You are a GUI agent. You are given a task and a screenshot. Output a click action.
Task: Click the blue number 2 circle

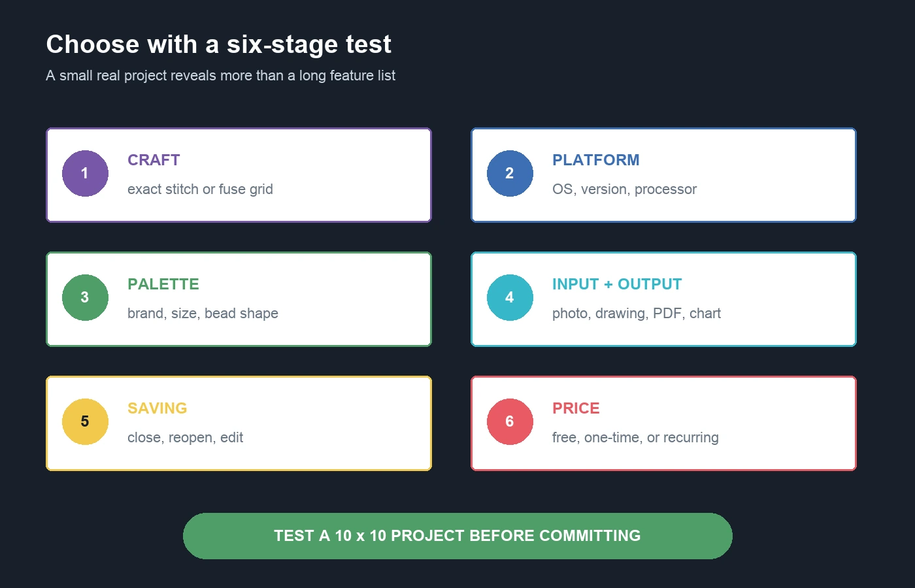tap(510, 173)
